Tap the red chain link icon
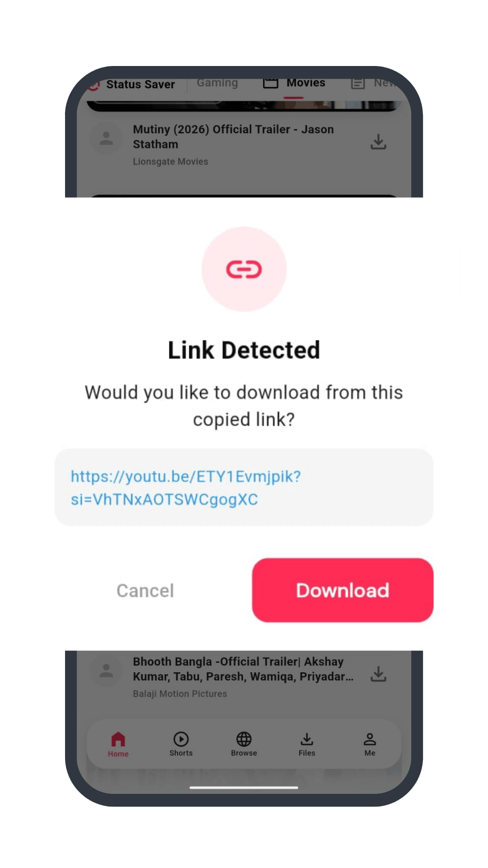The width and height of the screenshot is (488, 868). (244, 269)
